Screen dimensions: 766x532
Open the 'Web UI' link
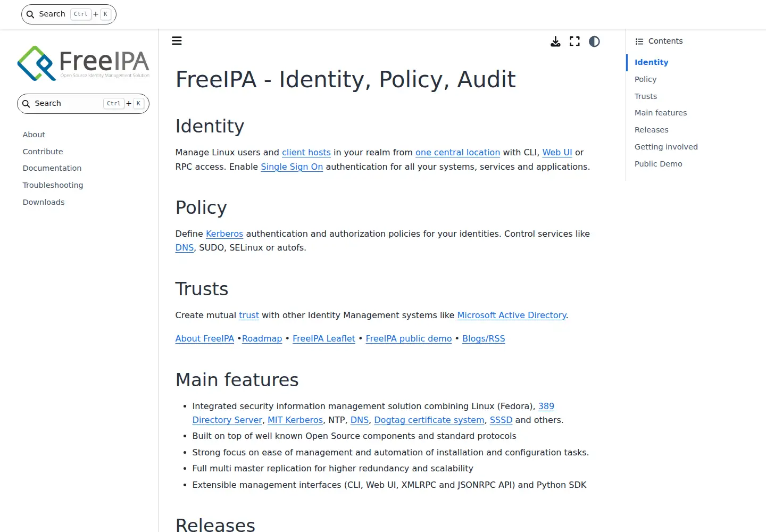click(557, 153)
